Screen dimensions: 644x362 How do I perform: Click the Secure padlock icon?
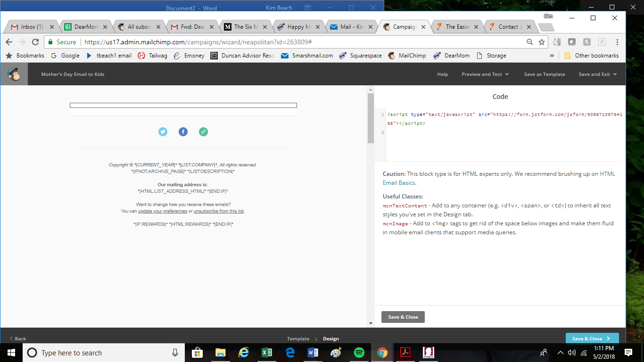(x=50, y=42)
